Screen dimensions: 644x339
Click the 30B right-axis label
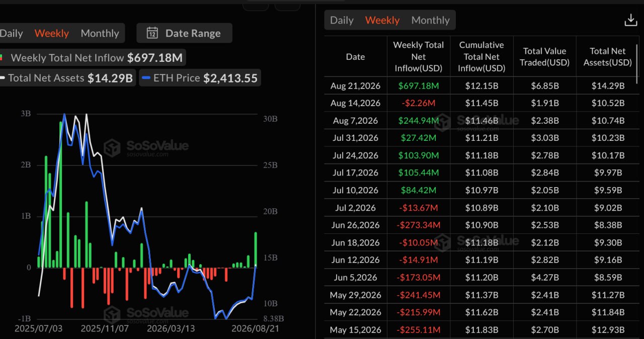point(270,119)
